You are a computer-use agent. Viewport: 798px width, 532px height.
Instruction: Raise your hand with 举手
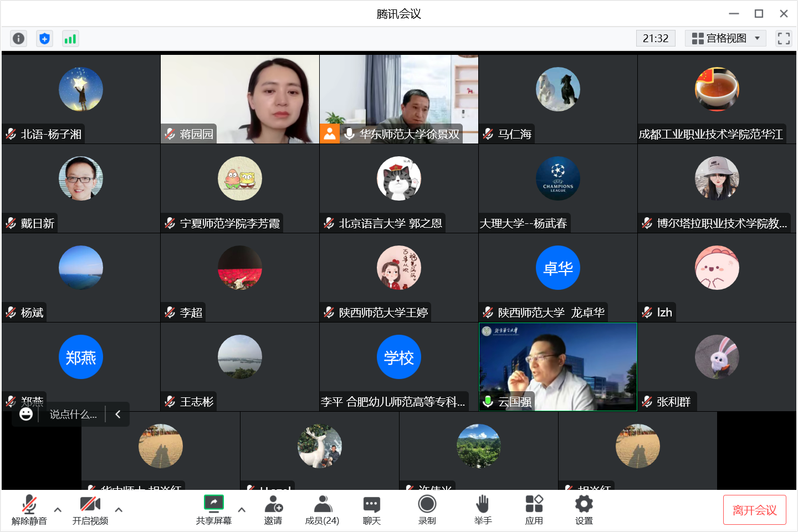point(483,510)
